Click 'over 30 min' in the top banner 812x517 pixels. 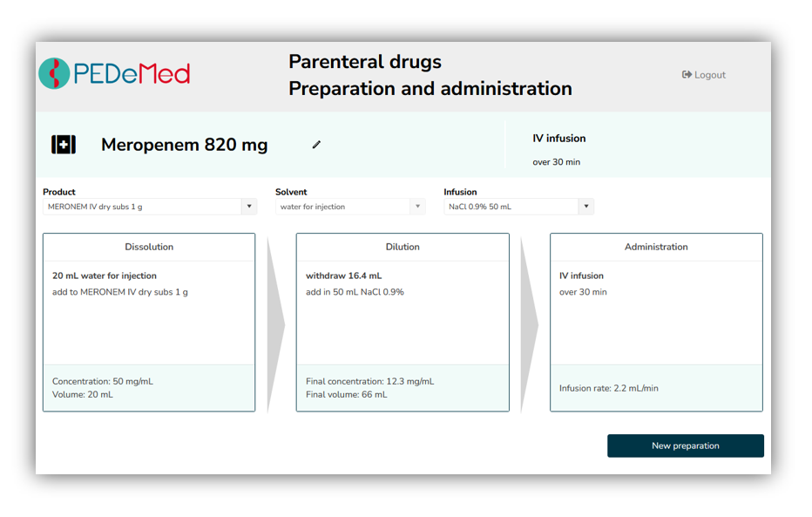tap(556, 162)
